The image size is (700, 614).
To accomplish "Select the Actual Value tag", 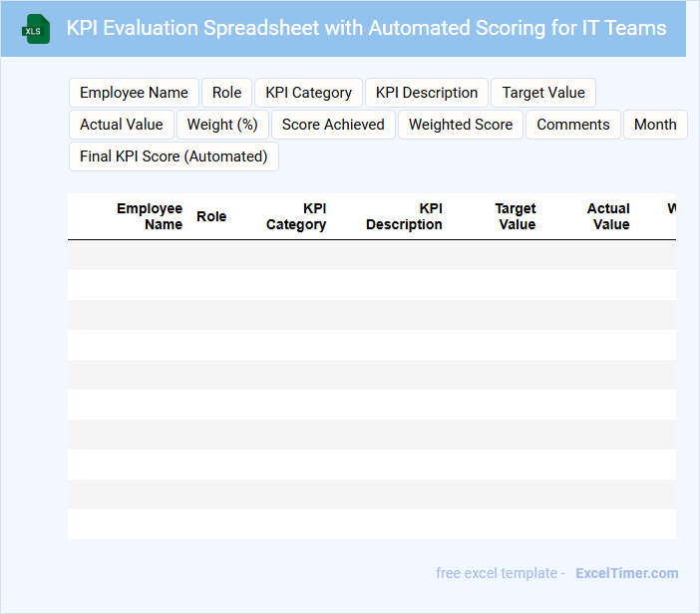I will pos(122,125).
